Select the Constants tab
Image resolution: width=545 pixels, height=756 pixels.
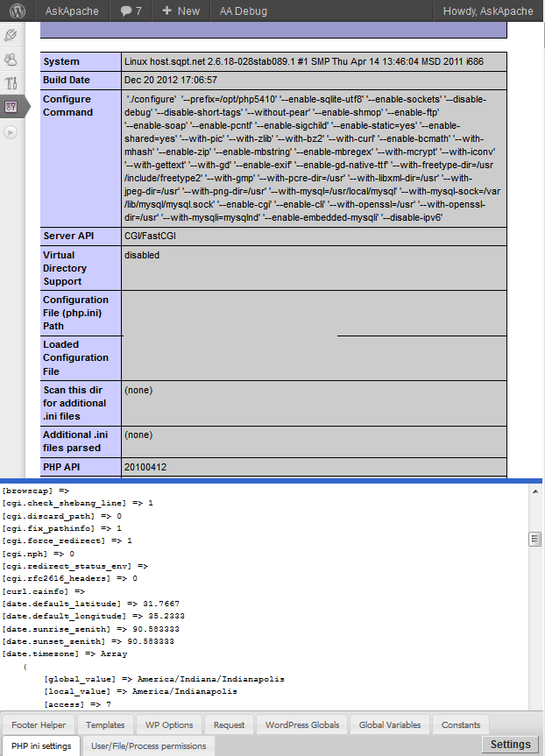(461, 724)
